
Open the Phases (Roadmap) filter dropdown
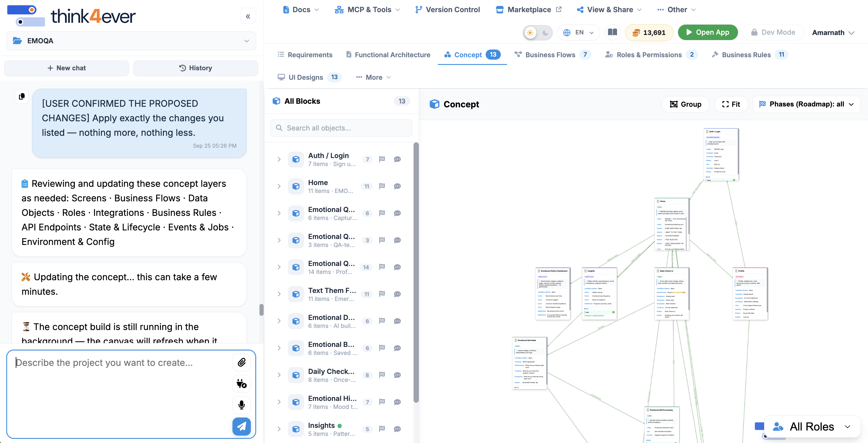click(806, 104)
